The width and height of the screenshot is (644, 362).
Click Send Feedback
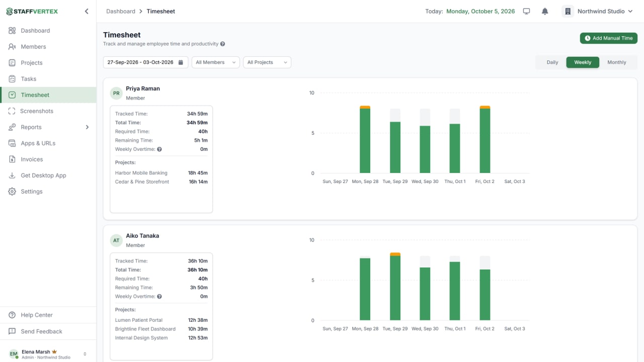(x=48, y=331)
